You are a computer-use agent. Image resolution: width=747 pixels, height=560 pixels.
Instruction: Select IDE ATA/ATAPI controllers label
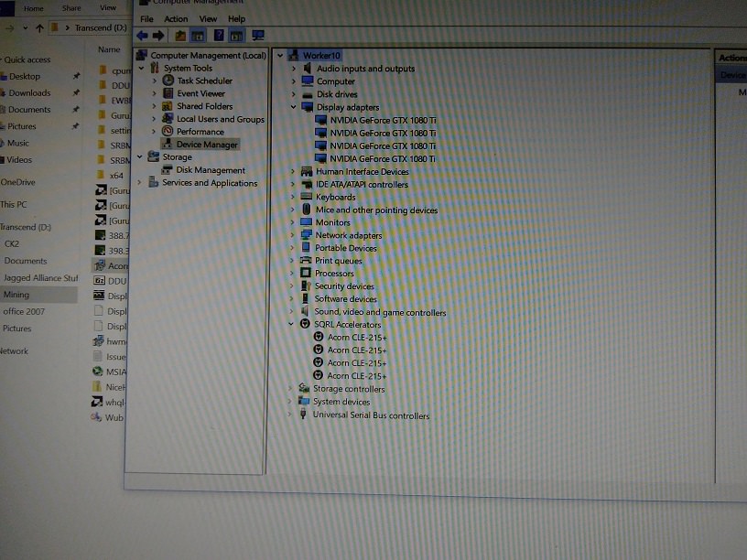tap(363, 184)
